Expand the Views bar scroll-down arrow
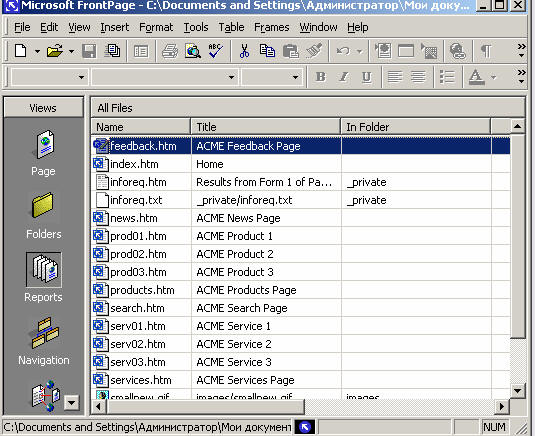 pyautogui.click(x=72, y=403)
